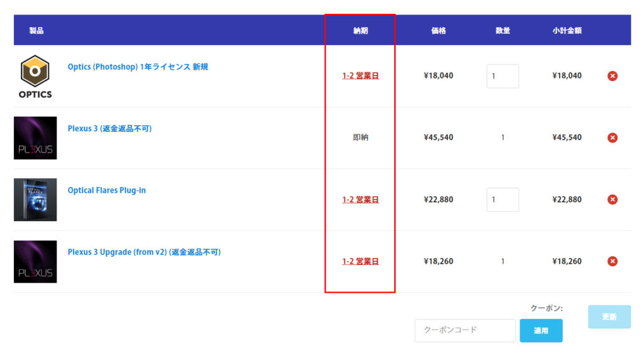Focus the quantity field for Optics
644x353 pixels.
click(502, 76)
